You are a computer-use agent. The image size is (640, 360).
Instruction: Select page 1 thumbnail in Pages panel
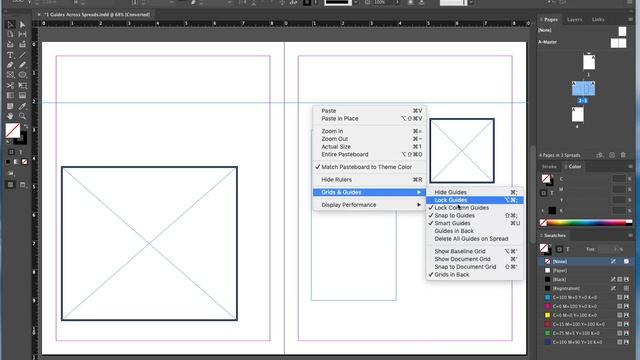[589, 62]
